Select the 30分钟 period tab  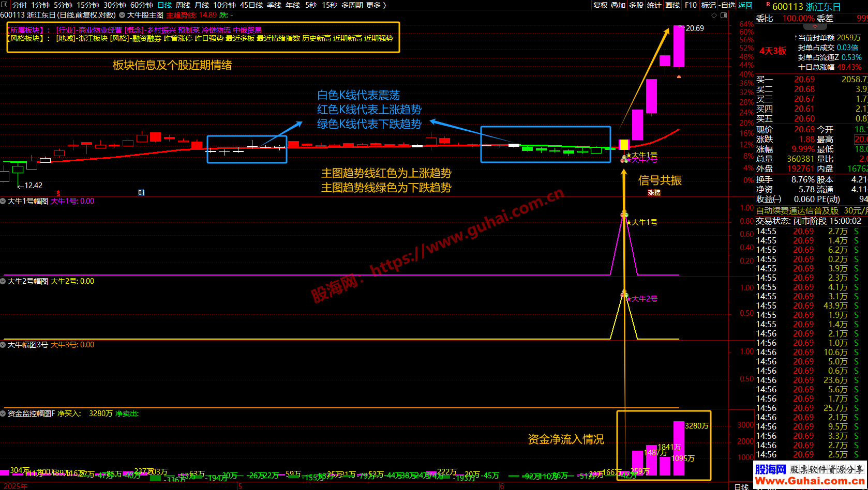pos(115,5)
